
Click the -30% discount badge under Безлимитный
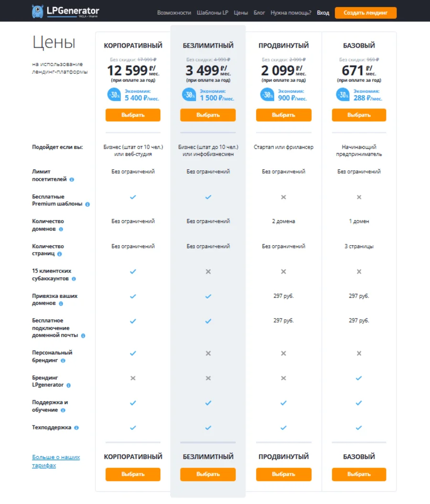point(189,95)
